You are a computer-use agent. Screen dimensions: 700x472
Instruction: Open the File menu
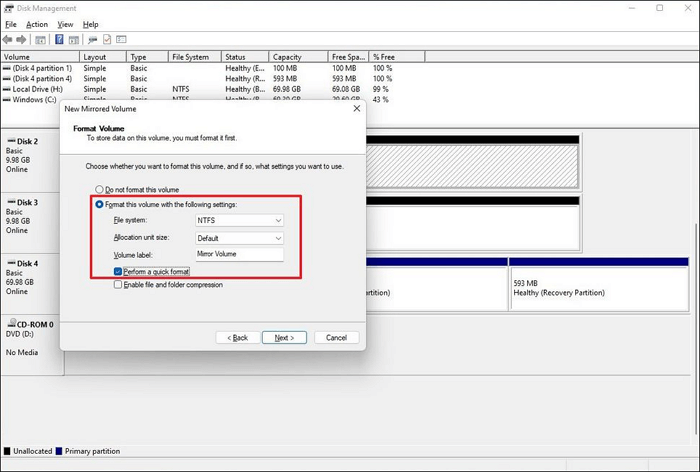click(x=11, y=25)
